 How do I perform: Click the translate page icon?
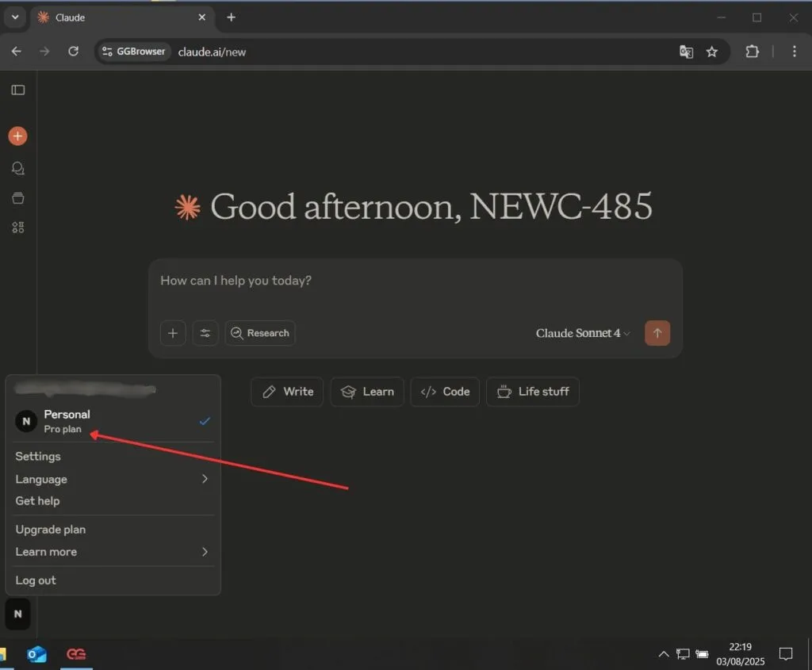pos(686,52)
